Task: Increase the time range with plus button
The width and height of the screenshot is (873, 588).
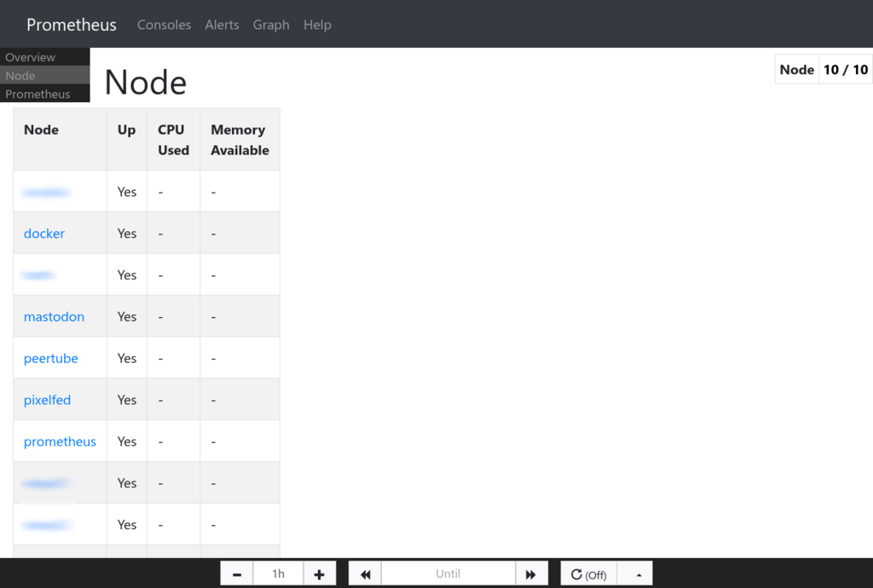Action: click(x=320, y=574)
